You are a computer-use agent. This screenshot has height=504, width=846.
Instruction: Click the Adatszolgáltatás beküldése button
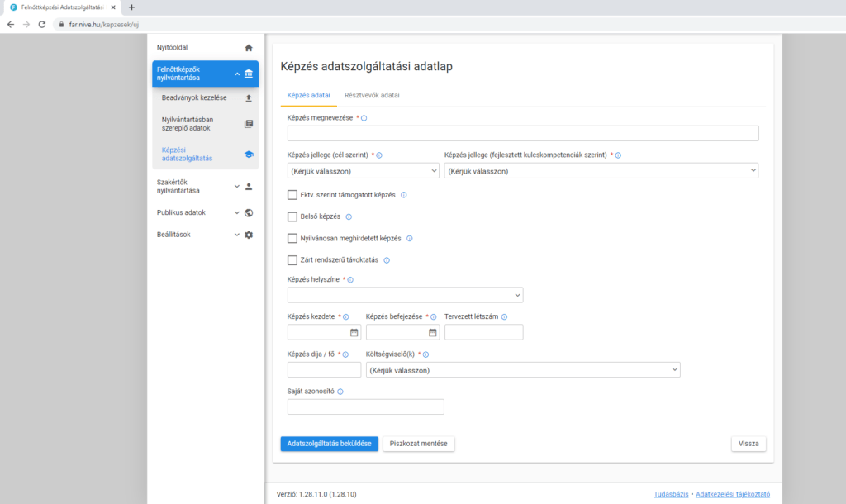click(330, 444)
